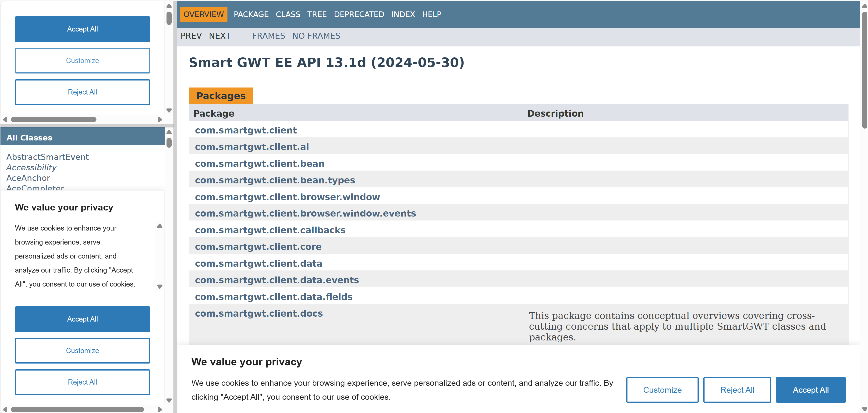Click the Smart GWT EE API title

(x=326, y=63)
